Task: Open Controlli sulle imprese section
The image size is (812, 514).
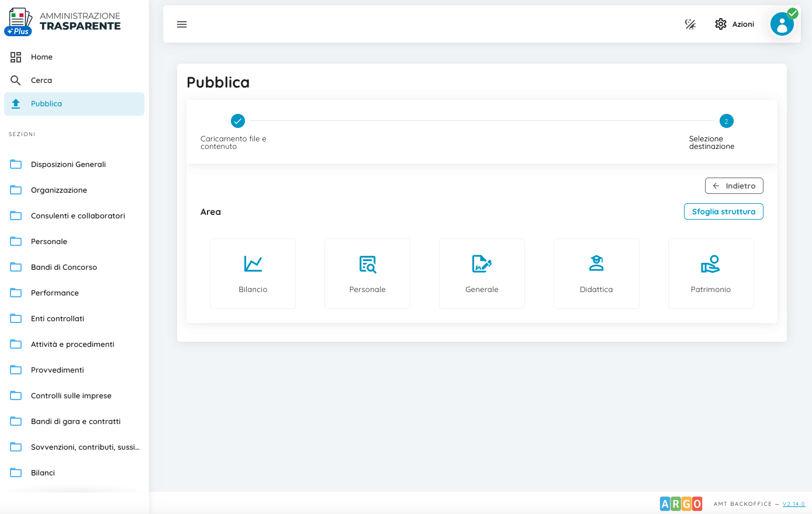Action: 74,395
